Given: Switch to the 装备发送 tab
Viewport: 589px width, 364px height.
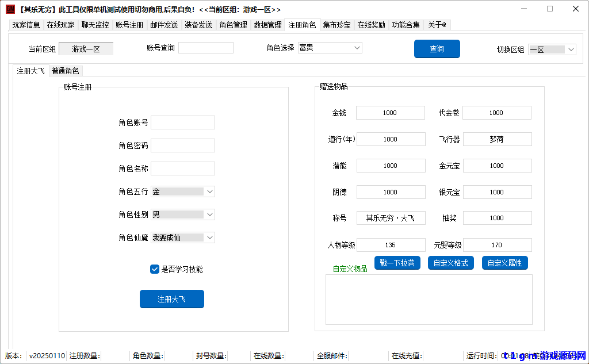Looking at the screenshot, I should click(x=198, y=25).
